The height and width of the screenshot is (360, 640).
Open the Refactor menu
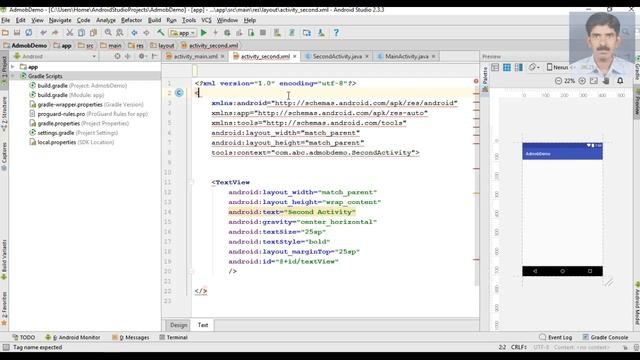tap(131, 20)
